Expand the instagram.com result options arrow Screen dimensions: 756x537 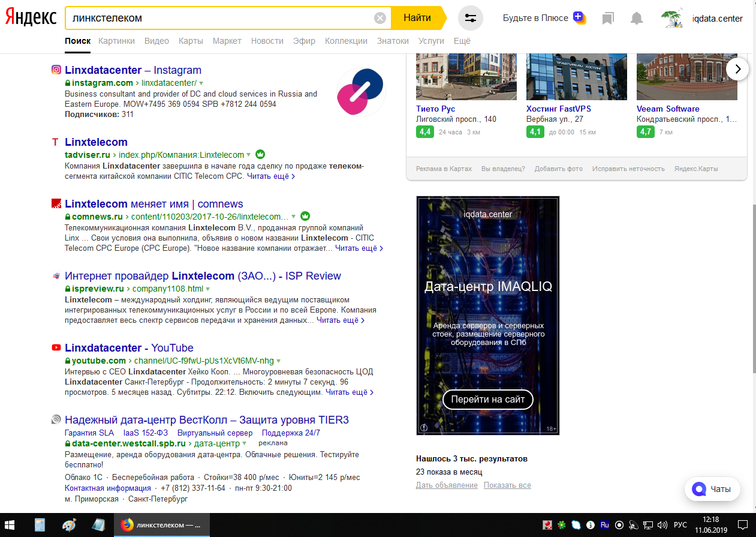point(201,83)
